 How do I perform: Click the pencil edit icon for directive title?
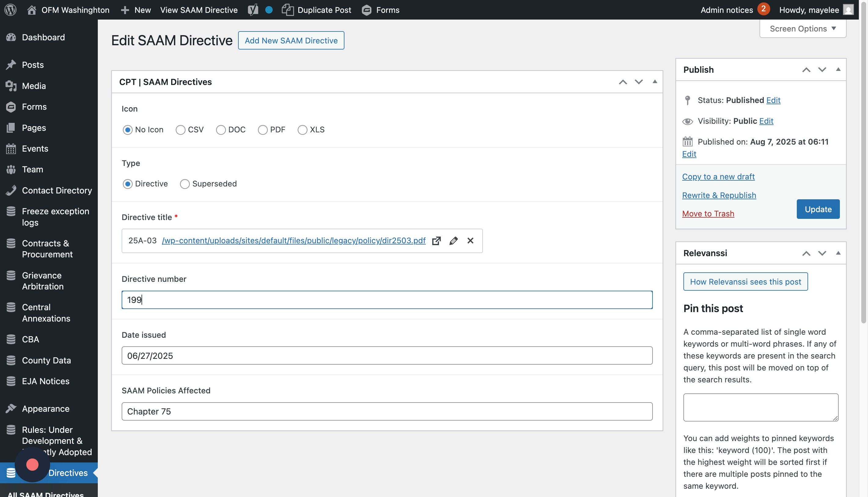tap(453, 241)
